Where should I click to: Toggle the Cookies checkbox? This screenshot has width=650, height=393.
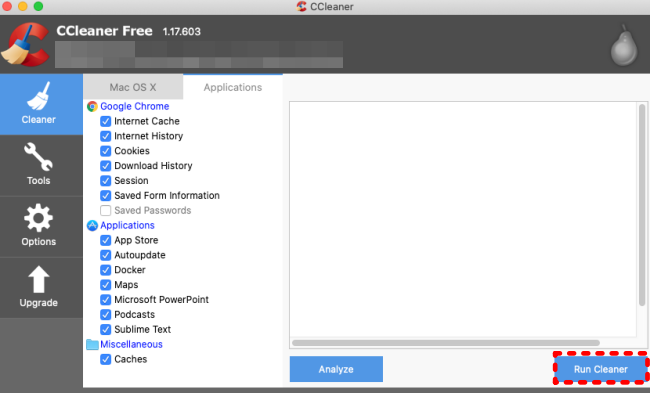pyautogui.click(x=106, y=151)
